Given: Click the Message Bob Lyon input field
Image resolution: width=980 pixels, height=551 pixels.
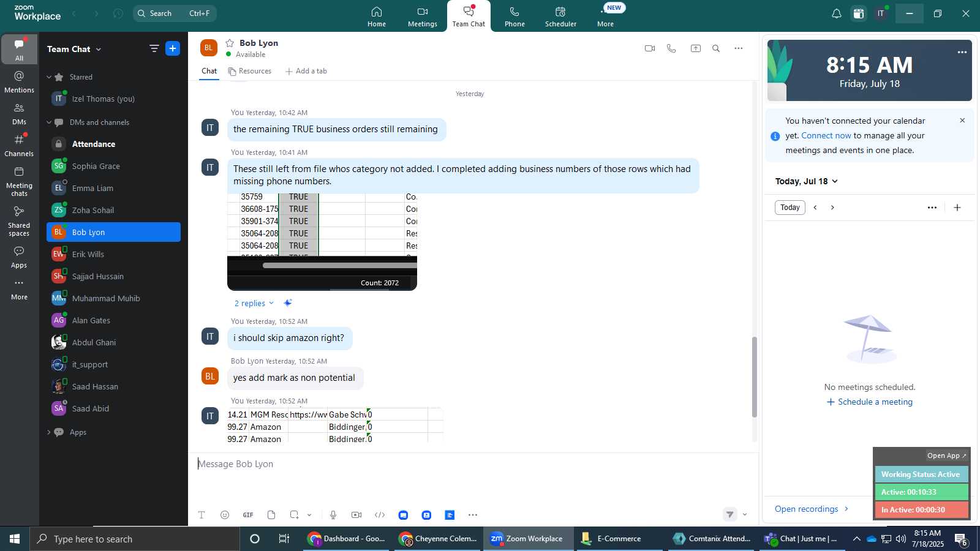Looking at the screenshot, I should (473, 464).
